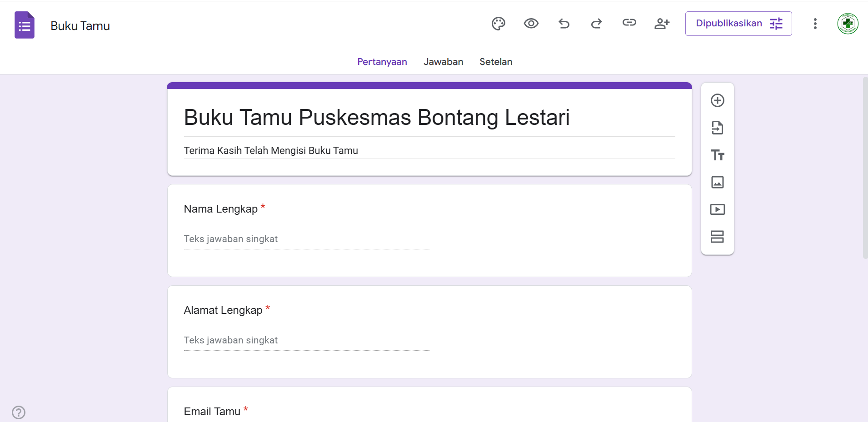Rename the Buku Tamu document title

[x=80, y=26]
